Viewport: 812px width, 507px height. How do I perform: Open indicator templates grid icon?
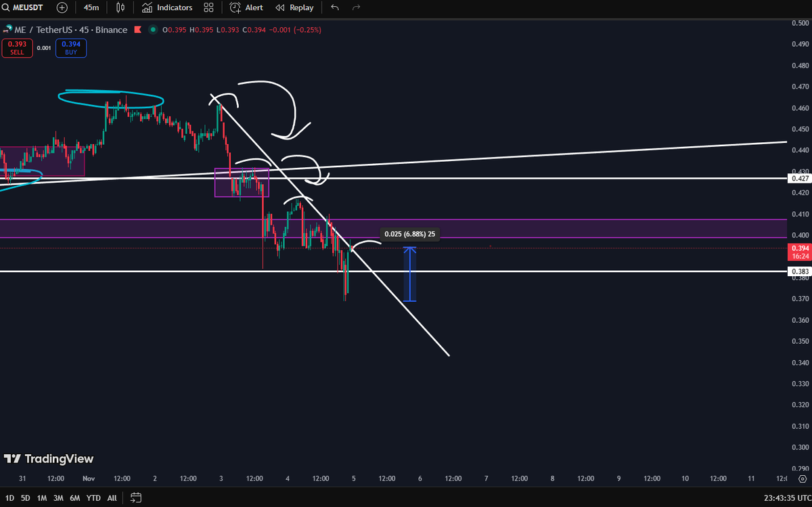click(208, 7)
